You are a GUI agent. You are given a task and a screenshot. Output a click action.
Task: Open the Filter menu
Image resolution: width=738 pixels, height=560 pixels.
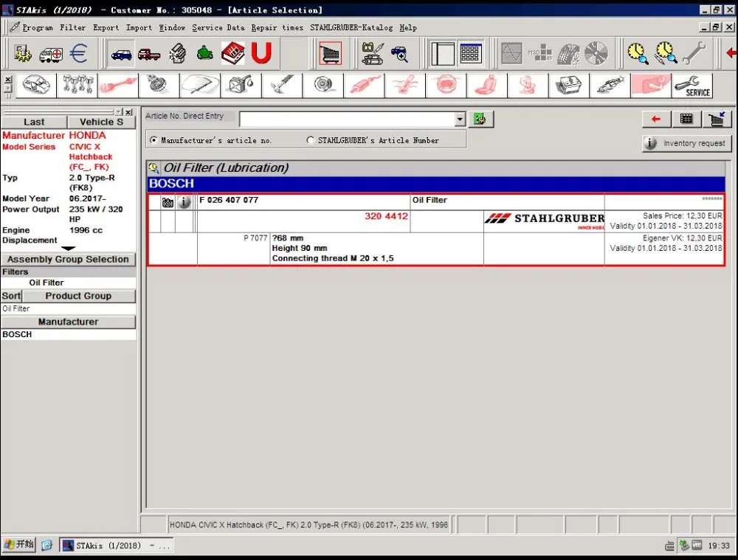tap(73, 28)
